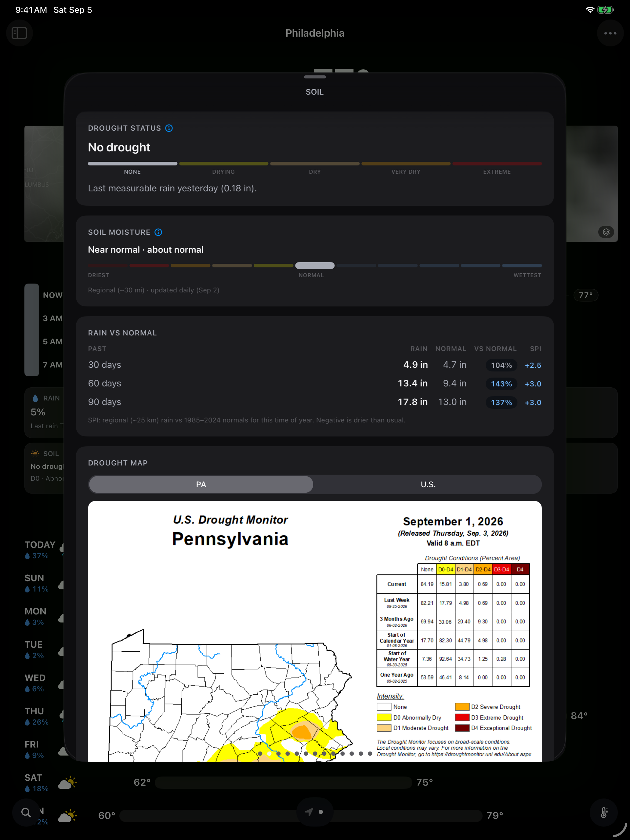Tap the 7 AM hourly label
The width and height of the screenshot is (630, 840).
(53, 364)
